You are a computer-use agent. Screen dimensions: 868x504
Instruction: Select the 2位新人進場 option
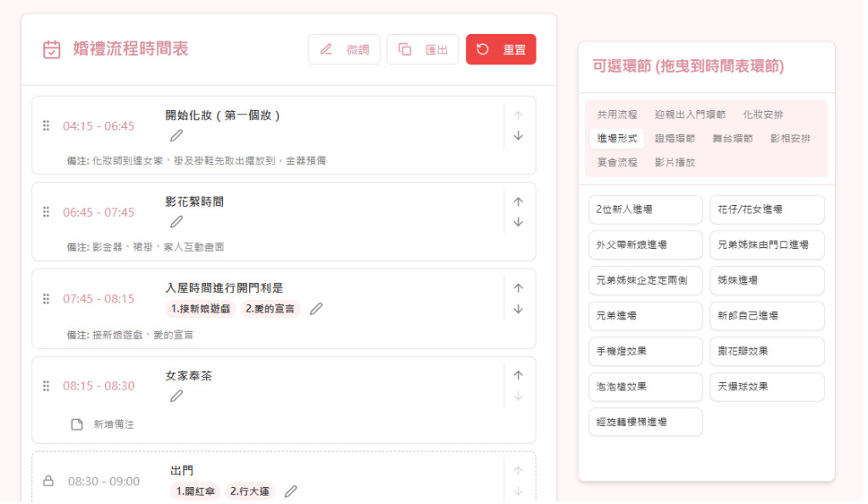pos(645,209)
